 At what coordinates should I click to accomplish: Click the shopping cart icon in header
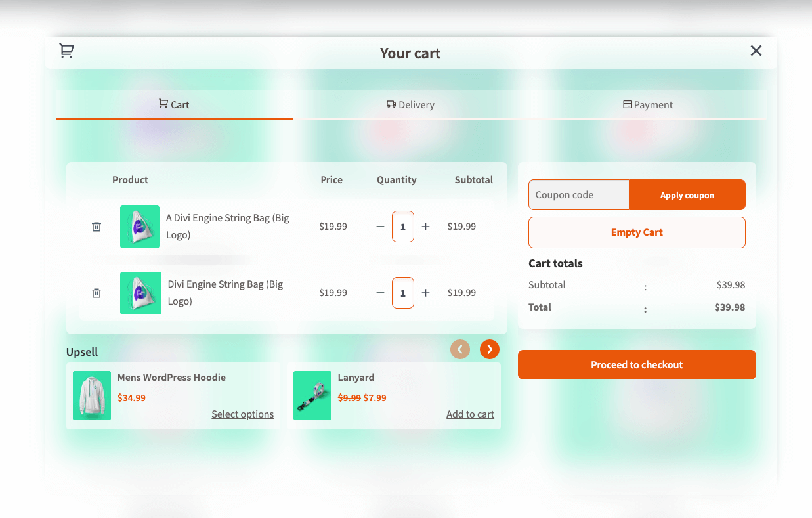[66, 51]
